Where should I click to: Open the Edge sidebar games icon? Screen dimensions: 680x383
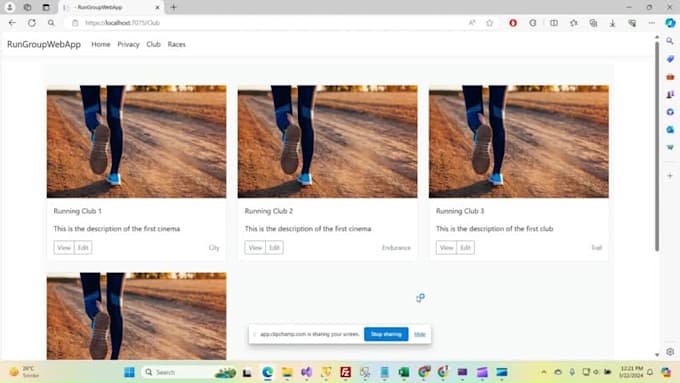click(x=670, y=94)
